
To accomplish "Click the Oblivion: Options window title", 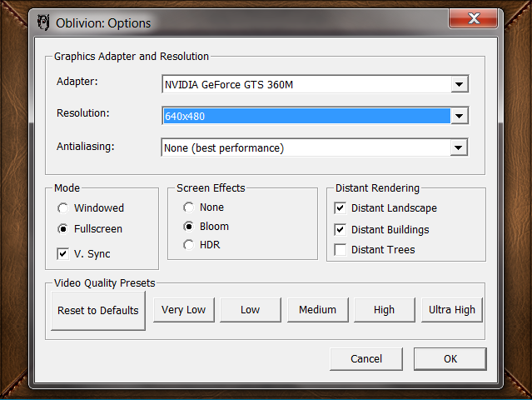I will (x=103, y=23).
